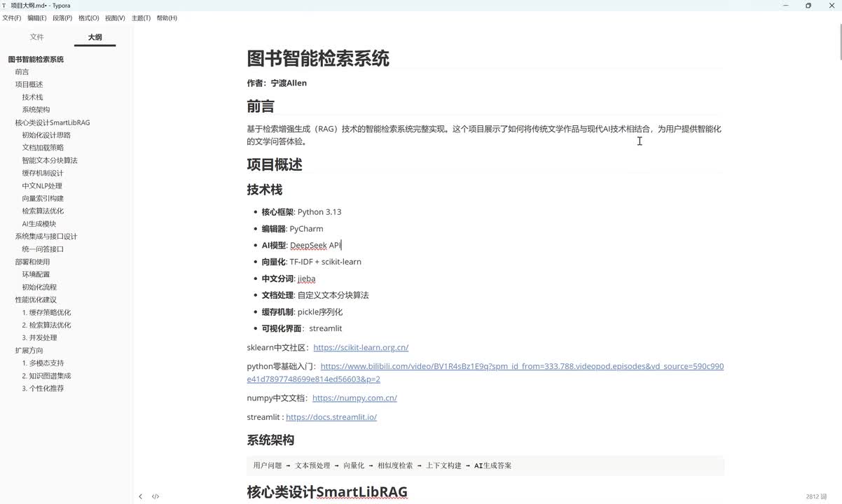Screen dimensions: 842x504
Task: Click the streamlit 可视化界面 list item
Action: tap(302, 328)
